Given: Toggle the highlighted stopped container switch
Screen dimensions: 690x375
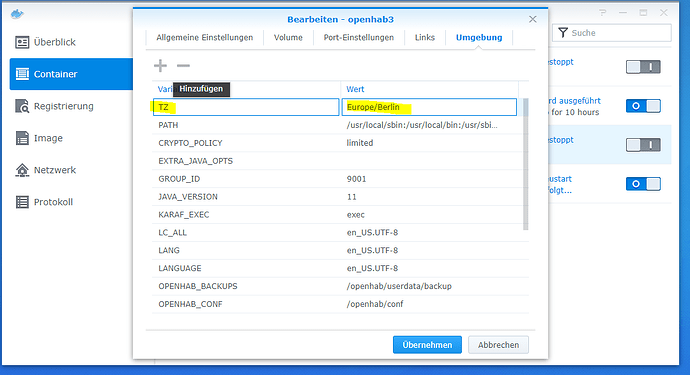Looking at the screenshot, I should point(643,145).
